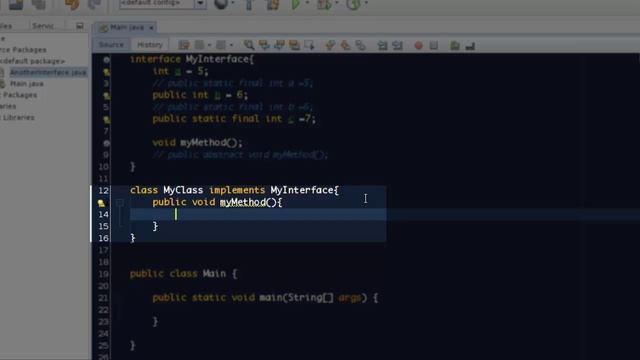Stop macro recording icon
Image resolution: width=640 pixels, height=360 pixels.
[434, 45]
